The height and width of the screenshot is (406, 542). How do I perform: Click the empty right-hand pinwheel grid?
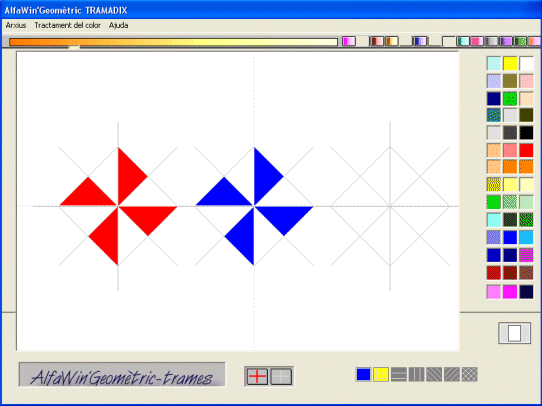coord(390,206)
